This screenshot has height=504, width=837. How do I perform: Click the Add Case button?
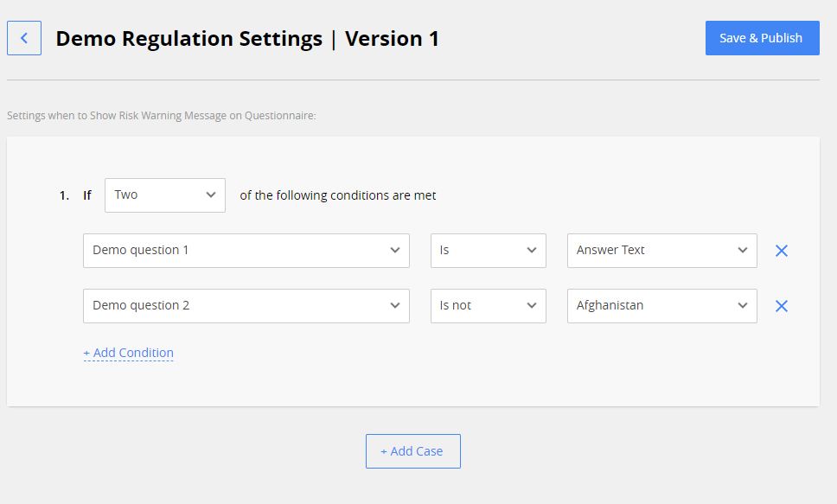[412, 450]
